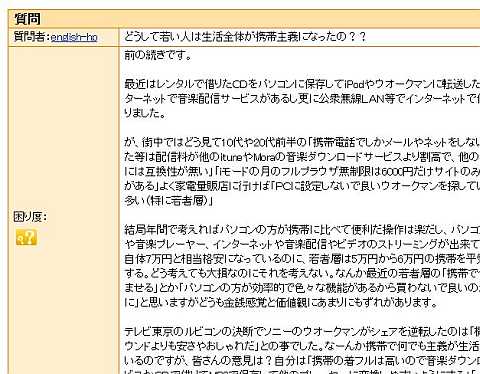480x374 pixels.
Task: Click the line starting する。どう考えても大損
Action: click(302, 273)
